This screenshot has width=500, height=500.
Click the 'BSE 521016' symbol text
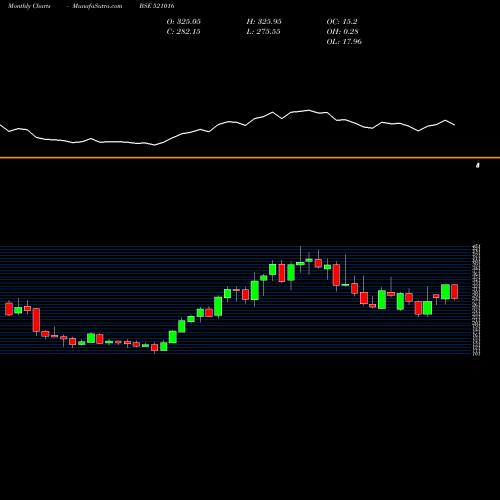click(x=157, y=6)
